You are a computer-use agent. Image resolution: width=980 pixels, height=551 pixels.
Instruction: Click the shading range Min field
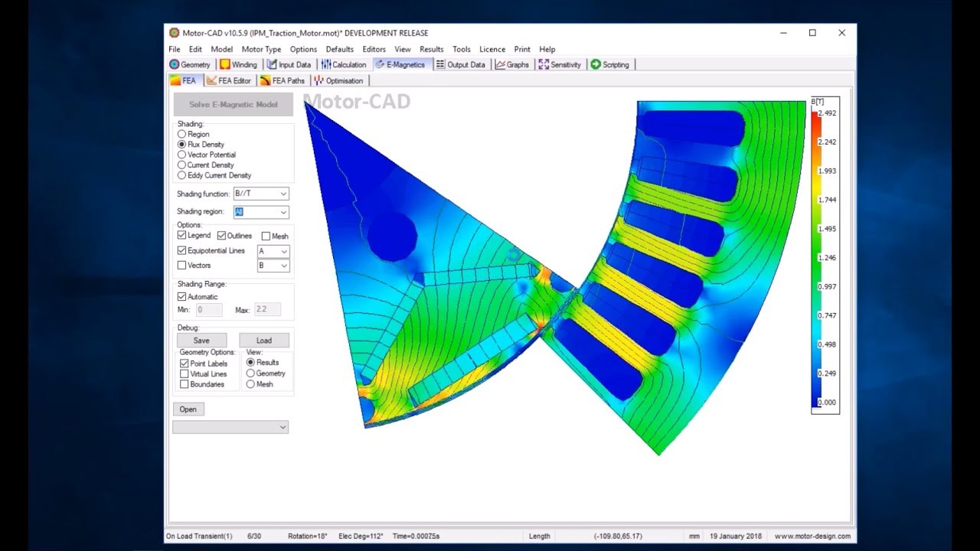[209, 310]
